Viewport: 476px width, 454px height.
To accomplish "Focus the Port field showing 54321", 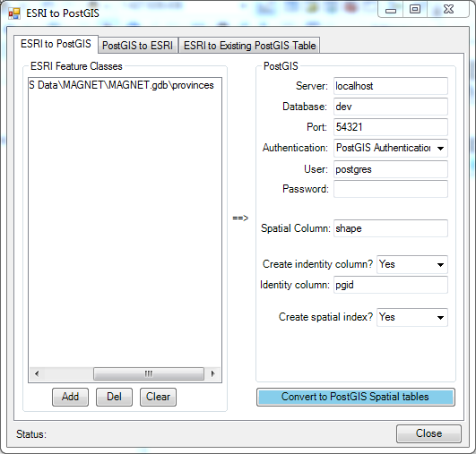I will click(x=391, y=127).
